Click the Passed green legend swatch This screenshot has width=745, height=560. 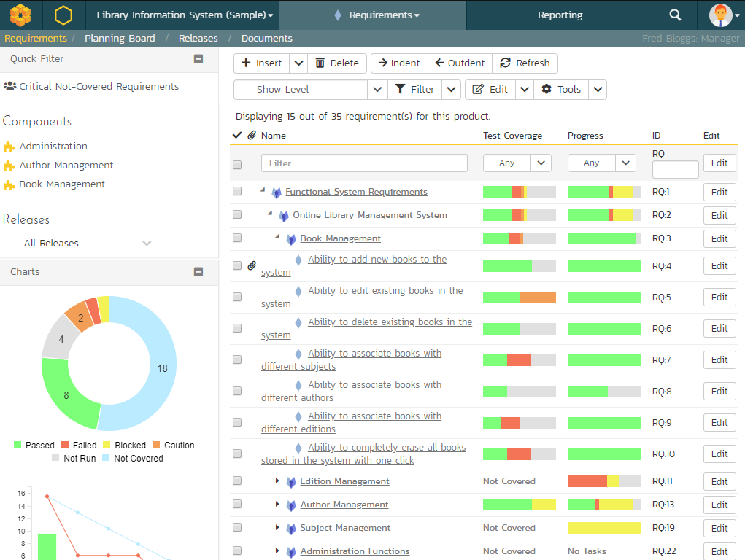[x=18, y=445]
